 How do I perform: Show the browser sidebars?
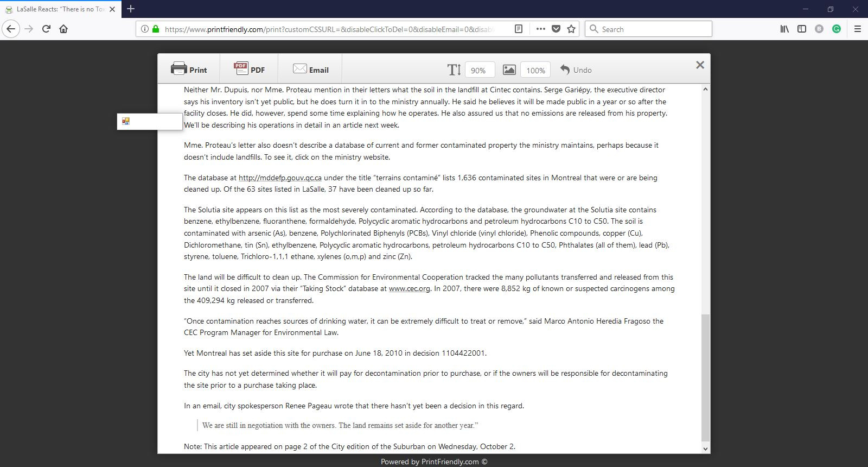(x=802, y=29)
